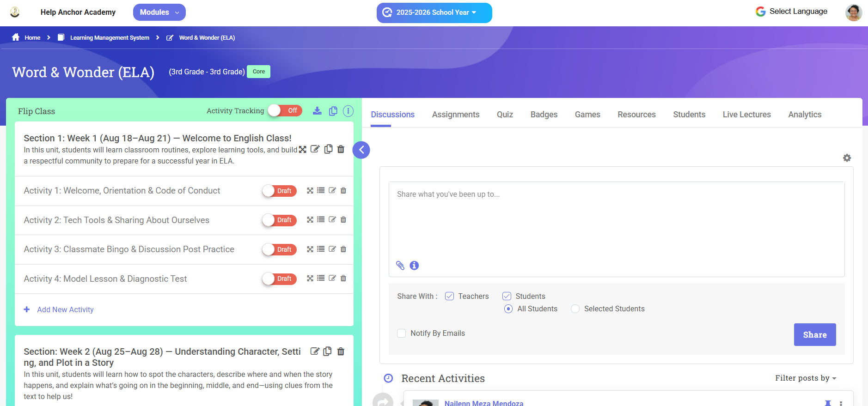This screenshot has width=868, height=406.
Task: Click the Share button
Action: 815,335
